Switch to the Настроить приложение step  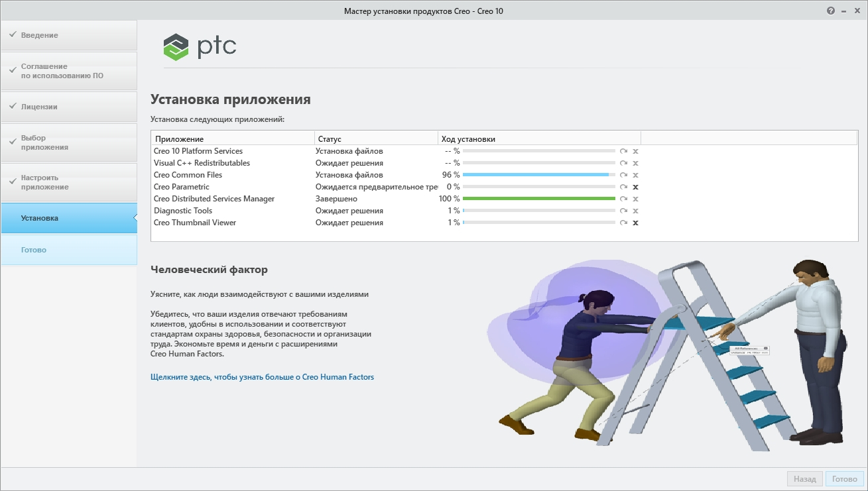point(68,182)
